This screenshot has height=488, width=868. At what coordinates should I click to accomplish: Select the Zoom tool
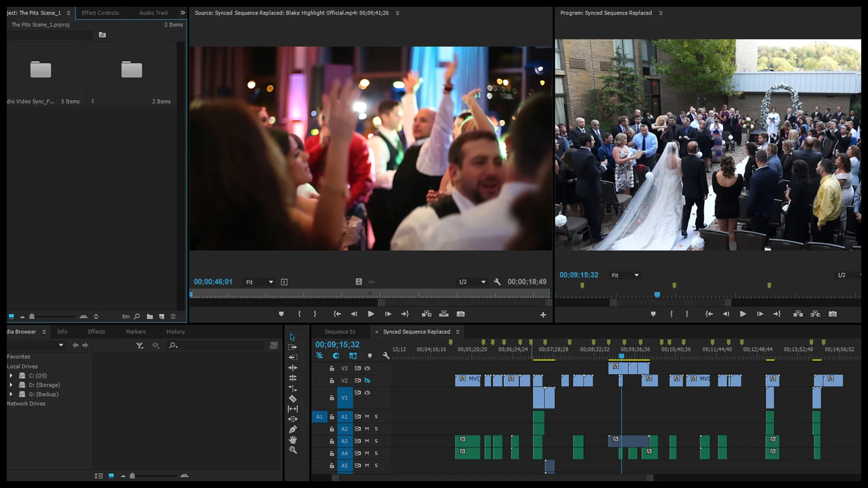292,450
